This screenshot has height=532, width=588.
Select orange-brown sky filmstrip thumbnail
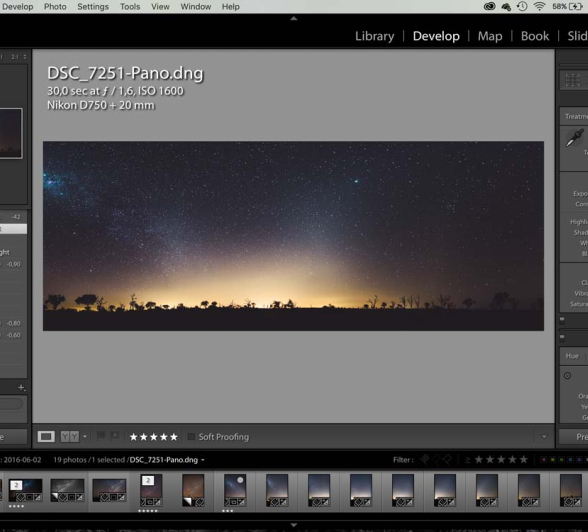193,491
